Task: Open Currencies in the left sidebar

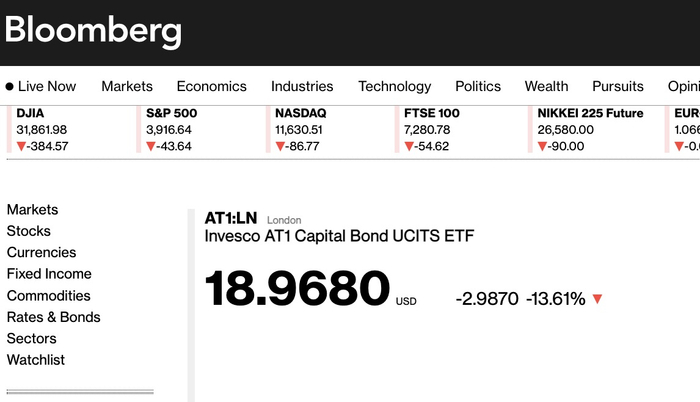Action: [41, 253]
